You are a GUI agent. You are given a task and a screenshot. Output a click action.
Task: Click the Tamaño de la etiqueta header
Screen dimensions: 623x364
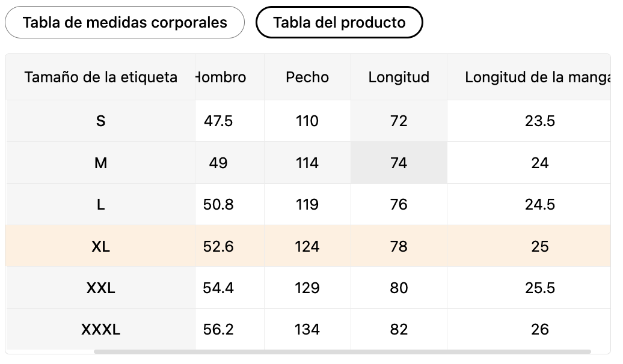click(x=100, y=77)
